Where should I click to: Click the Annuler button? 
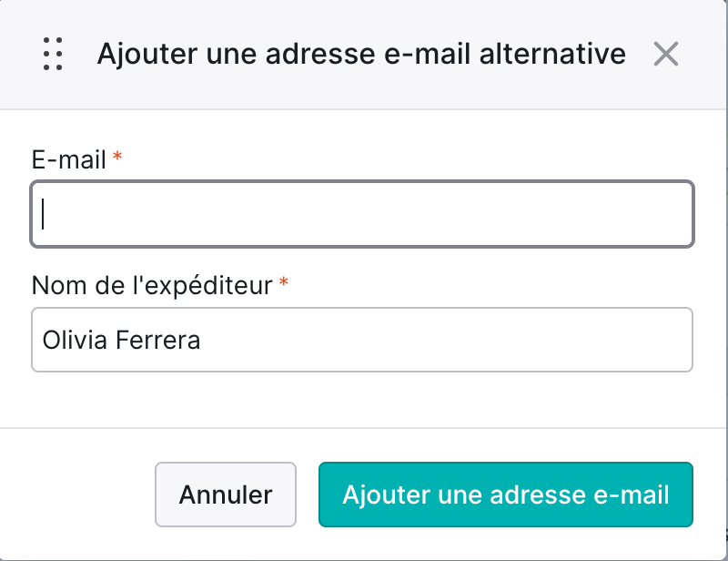click(x=226, y=495)
